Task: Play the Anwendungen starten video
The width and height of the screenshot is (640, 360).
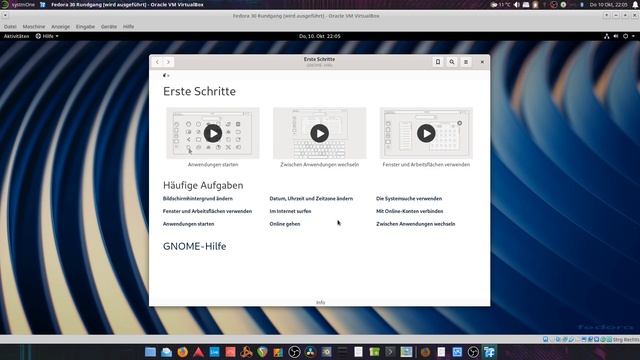Action: pos(213,133)
